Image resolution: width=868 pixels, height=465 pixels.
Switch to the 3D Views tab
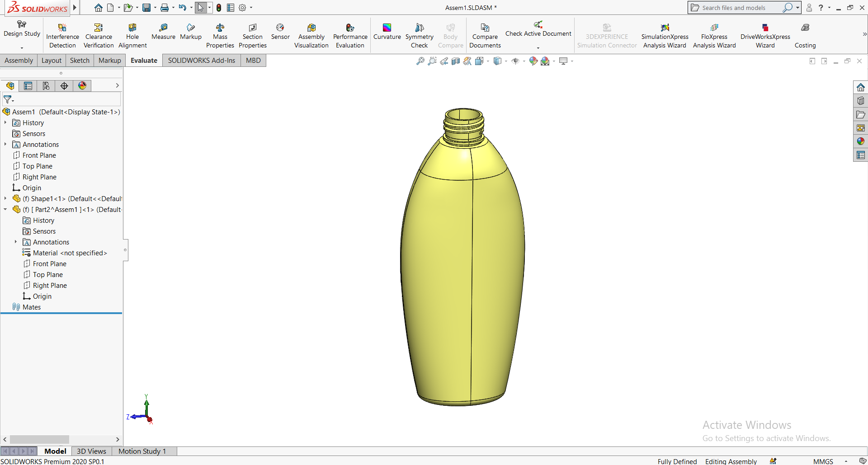pyautogui.click(x=91, y=451)
